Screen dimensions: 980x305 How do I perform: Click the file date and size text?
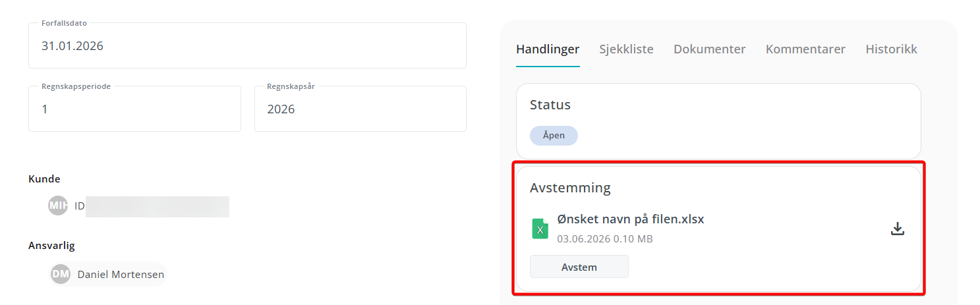point(605,238)
